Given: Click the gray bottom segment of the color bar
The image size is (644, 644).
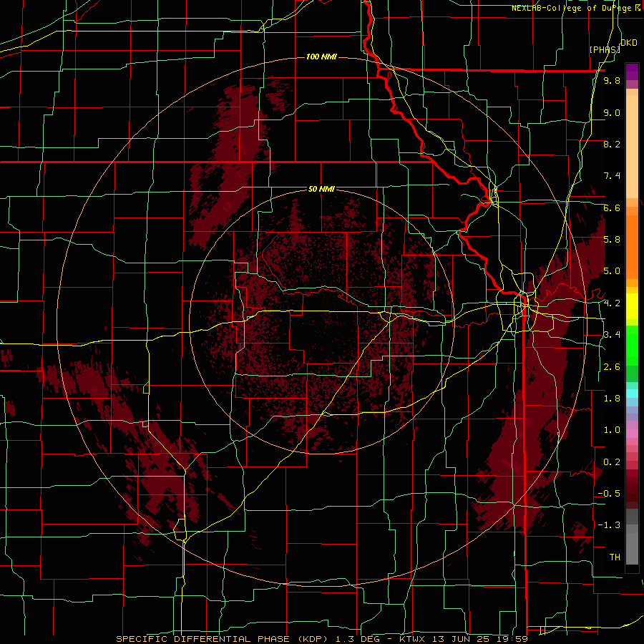Looking at the screenshot, I should point(632,543).
